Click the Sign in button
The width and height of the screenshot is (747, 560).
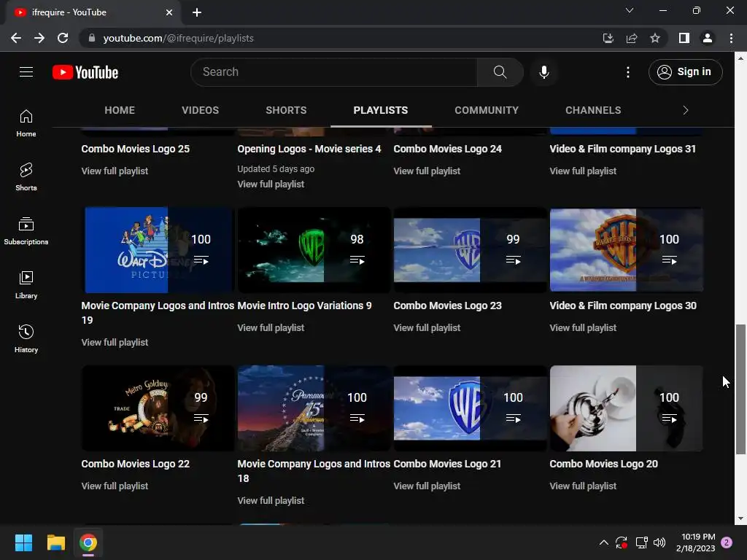685,72
